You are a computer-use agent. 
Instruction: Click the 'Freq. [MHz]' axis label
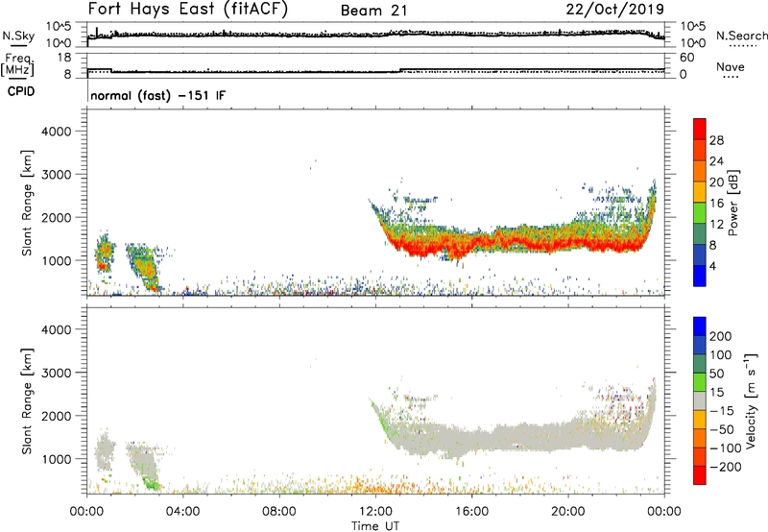coord(17,64)
